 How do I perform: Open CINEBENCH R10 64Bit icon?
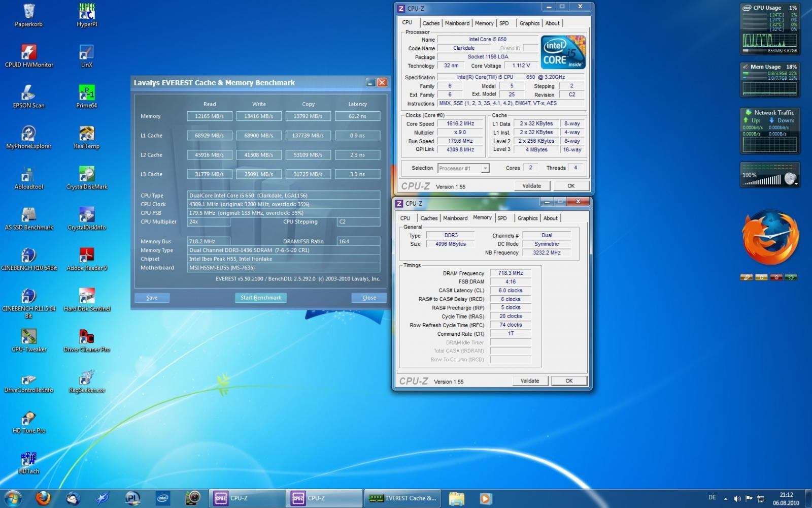point(29,259)
